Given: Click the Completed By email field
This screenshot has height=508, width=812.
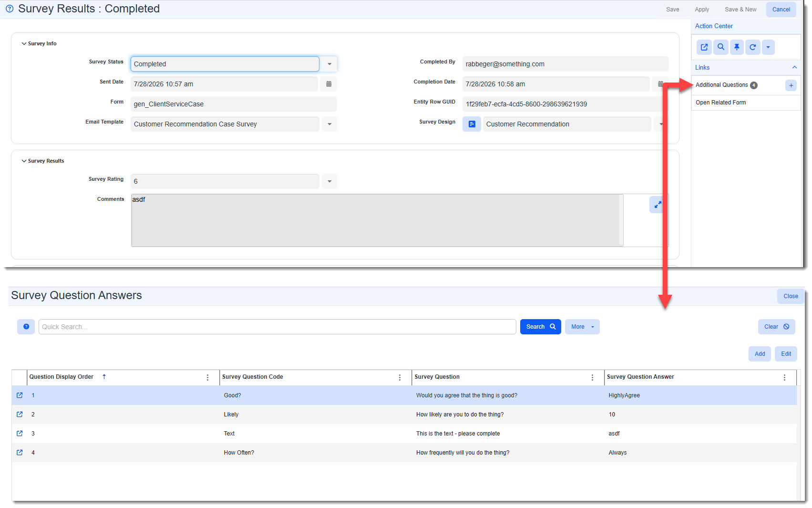Looking at the screenshot, I should coord(565,64).
